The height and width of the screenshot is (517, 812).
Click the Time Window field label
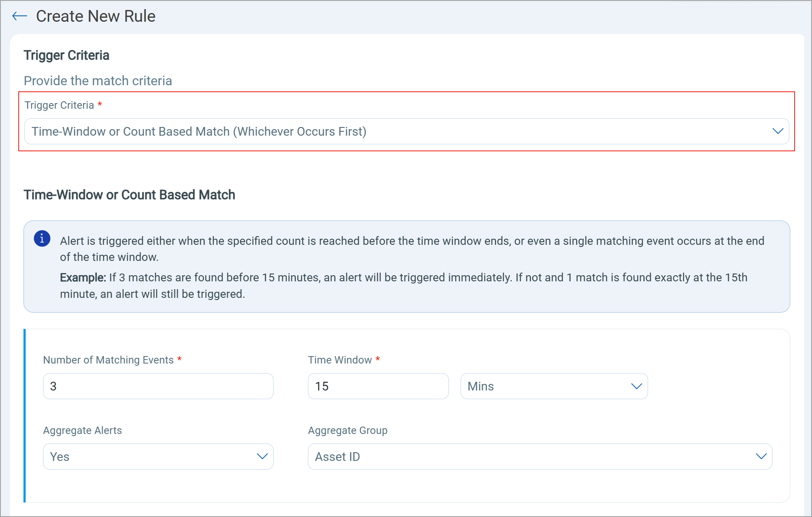click(340, 360)
